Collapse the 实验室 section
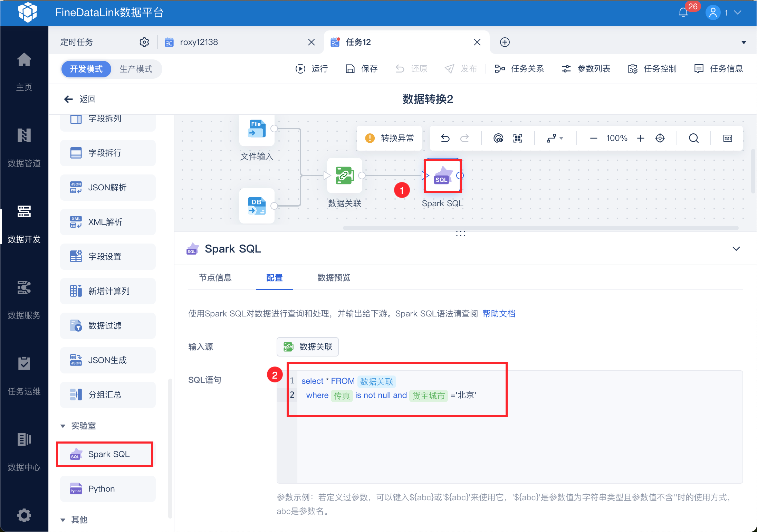 point(63,426)
